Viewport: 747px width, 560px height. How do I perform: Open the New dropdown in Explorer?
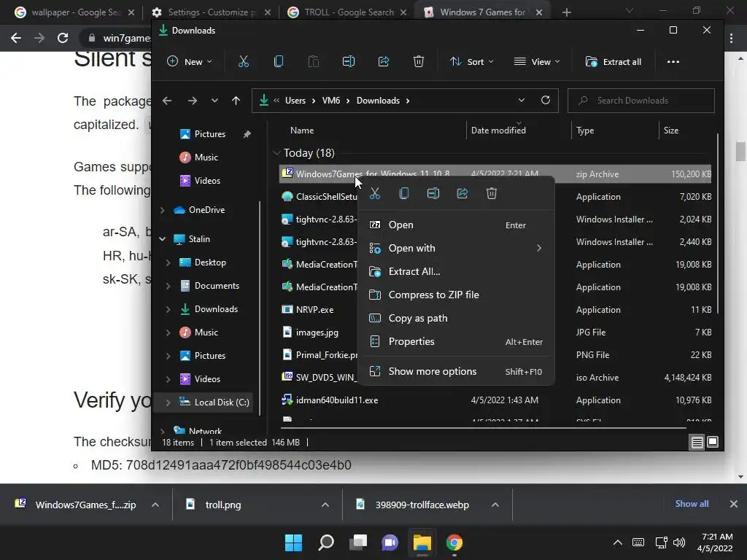coord(189,61)
